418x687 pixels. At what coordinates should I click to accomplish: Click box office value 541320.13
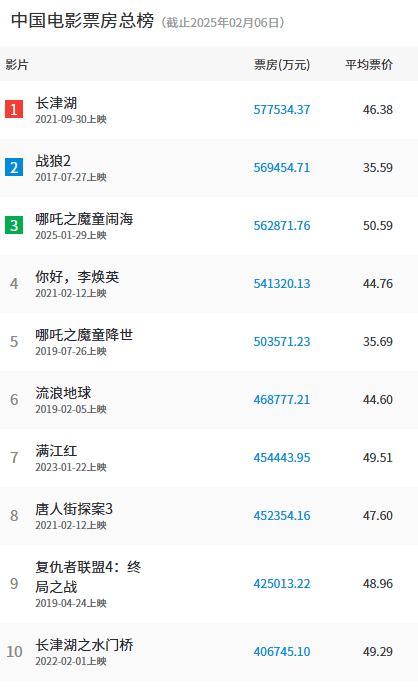point(282,283)
